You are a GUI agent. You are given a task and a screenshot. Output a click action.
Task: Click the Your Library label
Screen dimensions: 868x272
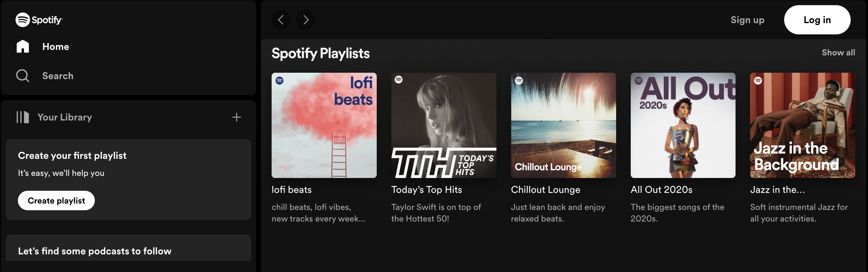(65, 117)
